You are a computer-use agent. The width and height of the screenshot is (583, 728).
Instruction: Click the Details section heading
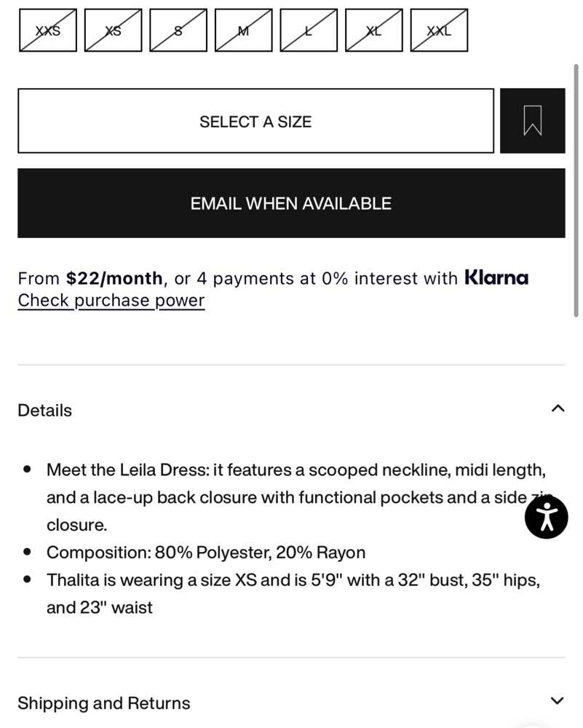tap(44, 411)
